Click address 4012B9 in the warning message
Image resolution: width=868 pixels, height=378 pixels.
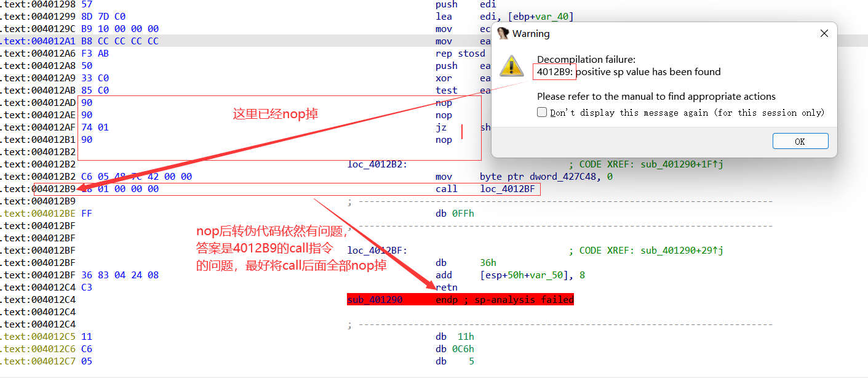click(x=555, y=72)
